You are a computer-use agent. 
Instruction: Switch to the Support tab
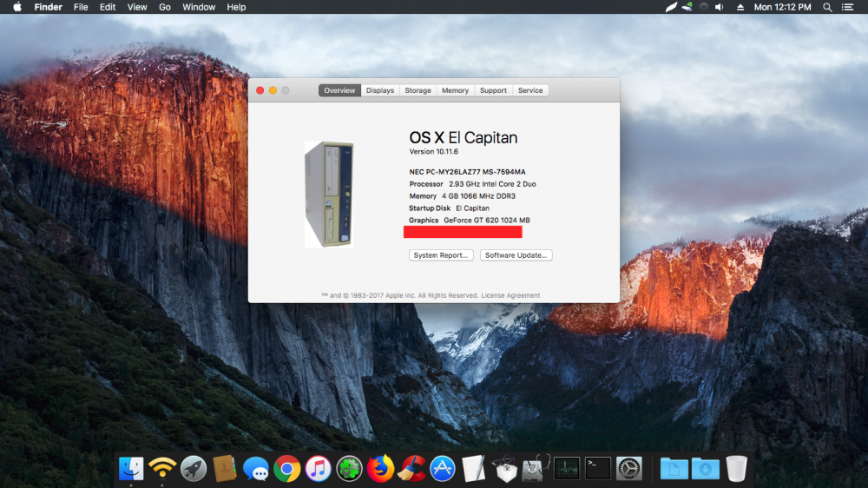click(x=493, y=90)
